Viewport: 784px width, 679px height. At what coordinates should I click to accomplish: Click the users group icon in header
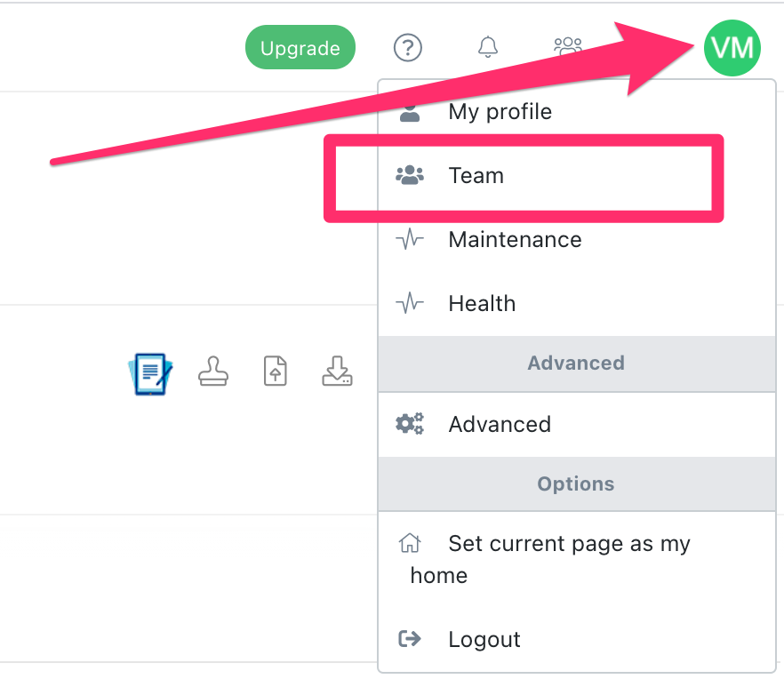coord(567,44)
